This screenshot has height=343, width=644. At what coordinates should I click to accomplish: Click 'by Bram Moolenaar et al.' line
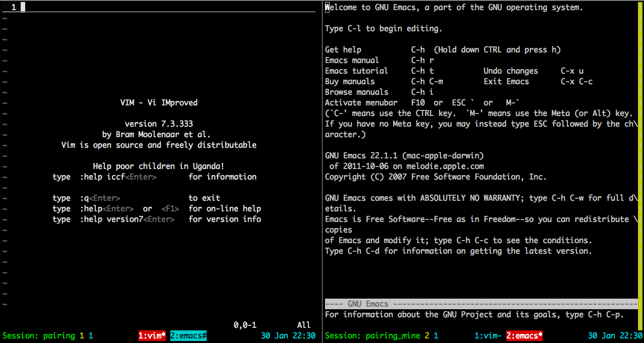tap(156, 134)
